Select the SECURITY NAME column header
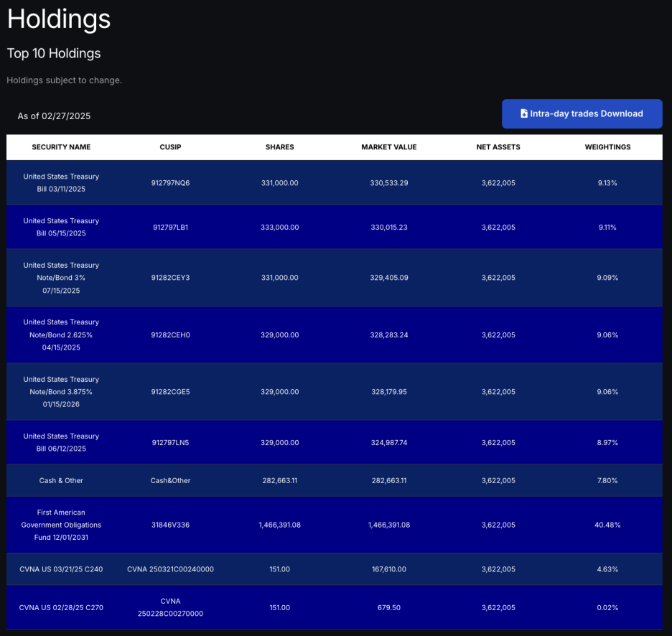672x636 pixels. 61,147
